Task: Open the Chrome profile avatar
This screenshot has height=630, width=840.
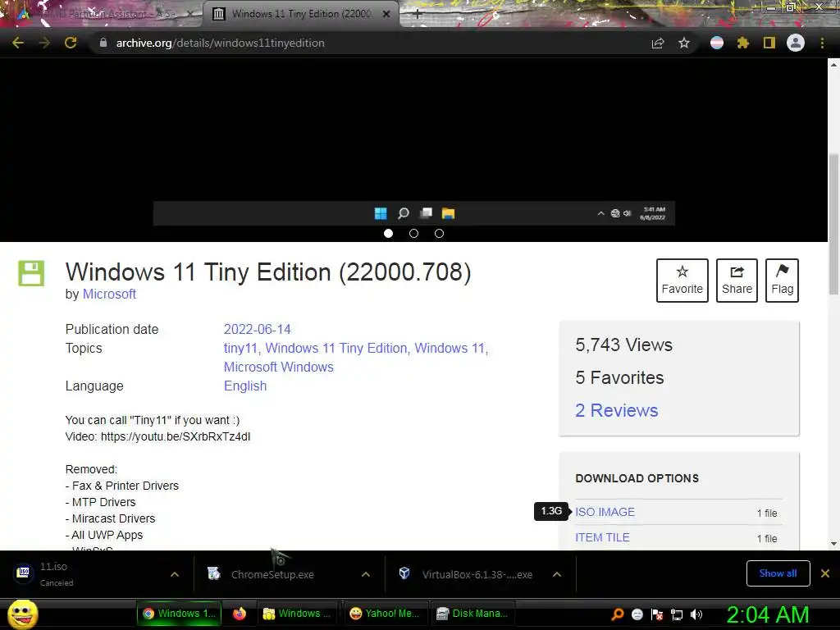Action: point(796,43)
